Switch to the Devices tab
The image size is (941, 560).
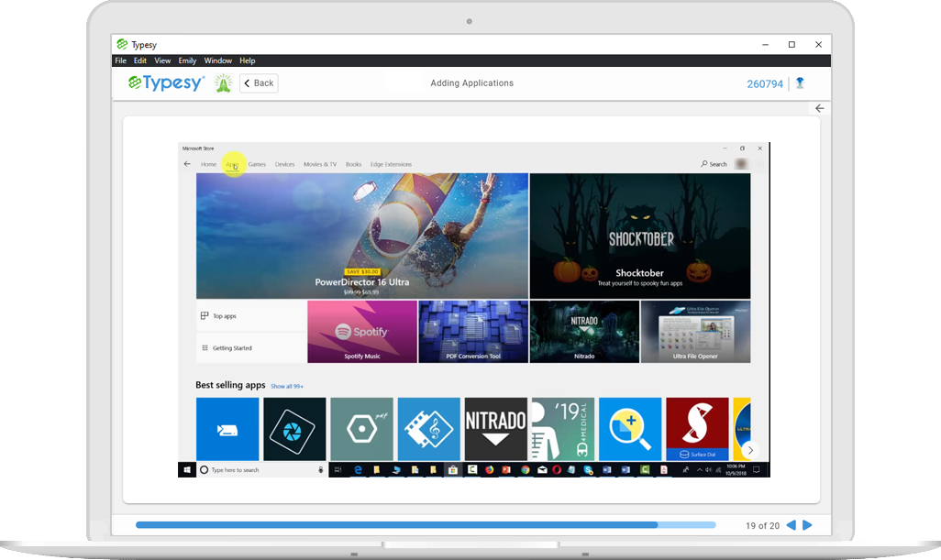284,164
